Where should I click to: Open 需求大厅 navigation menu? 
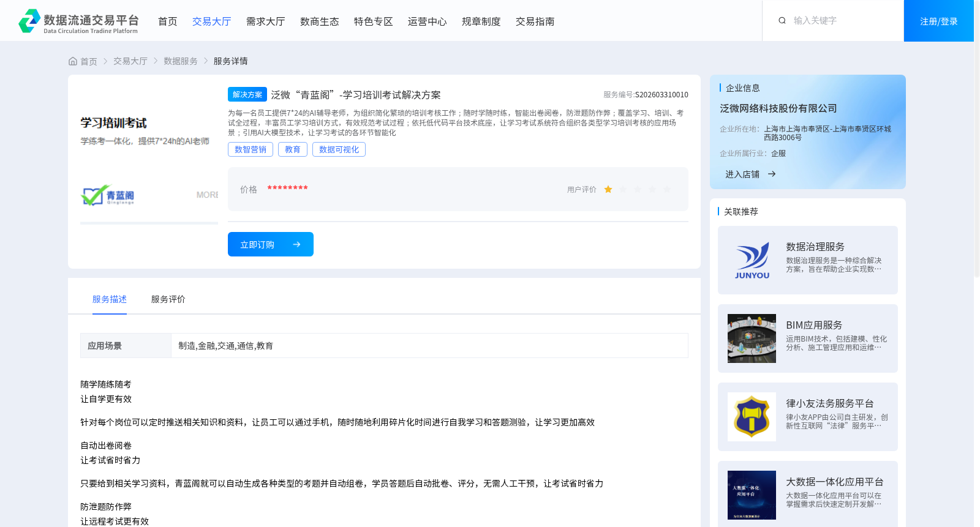point(265,21)
